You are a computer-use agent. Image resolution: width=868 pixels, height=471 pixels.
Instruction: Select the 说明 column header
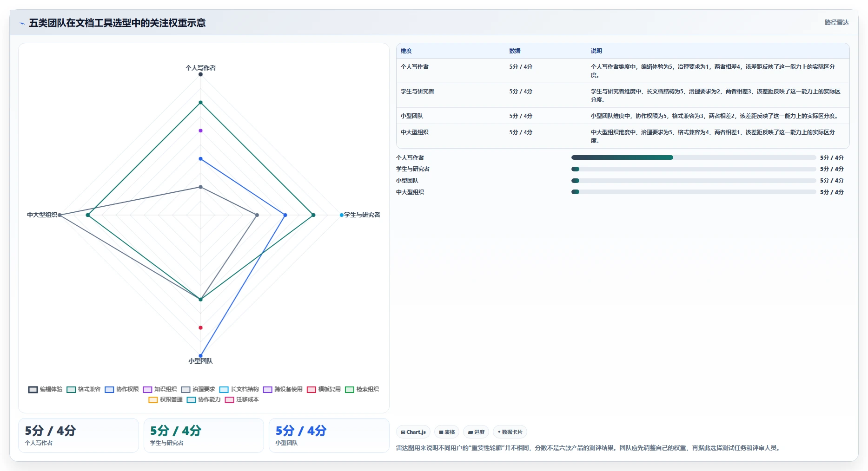[596, 51]
